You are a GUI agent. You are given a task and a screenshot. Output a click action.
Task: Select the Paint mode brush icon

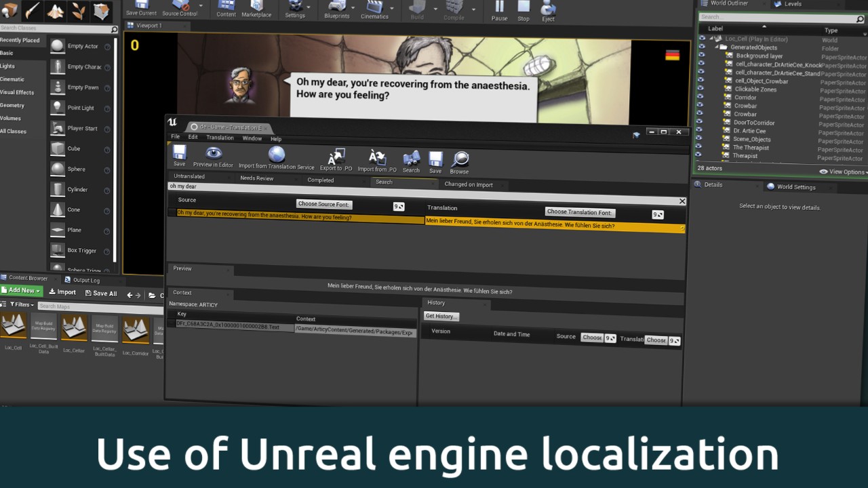tap(31, 10)
